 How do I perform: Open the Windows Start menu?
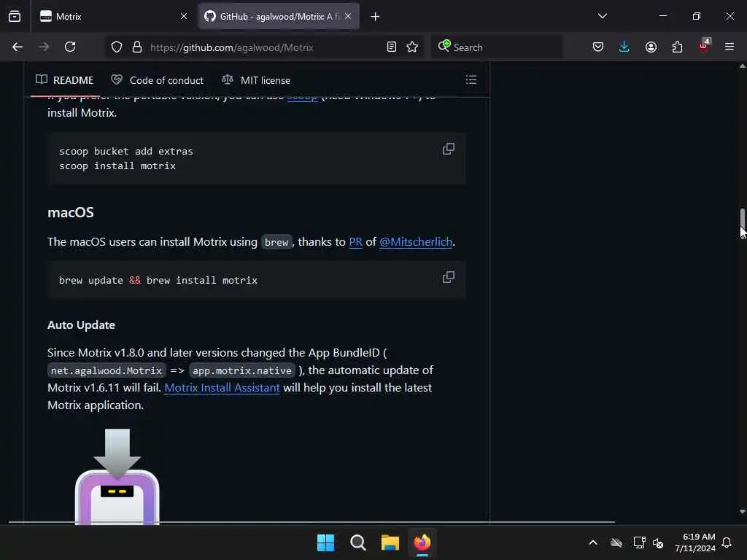click(326, 542)
